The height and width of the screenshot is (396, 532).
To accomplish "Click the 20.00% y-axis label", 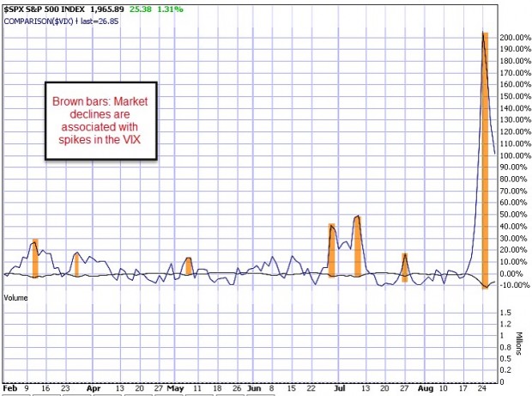I will tap(516, 250).
